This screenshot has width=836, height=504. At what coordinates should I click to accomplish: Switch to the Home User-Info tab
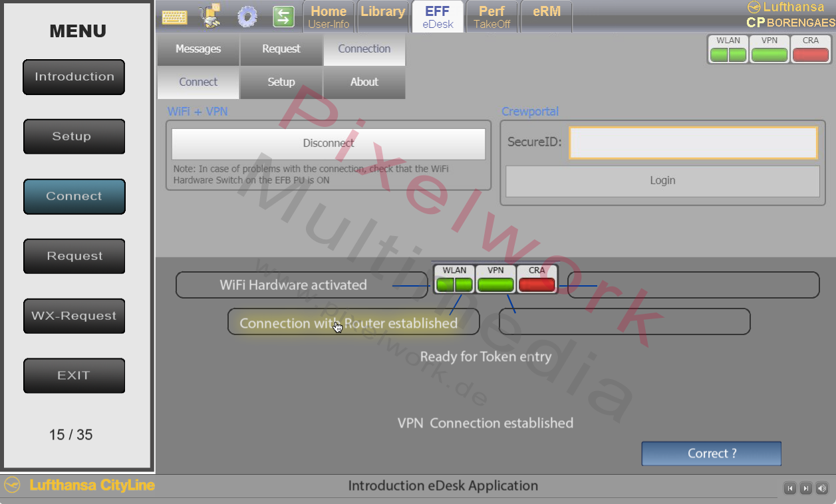click(x=329, y=17)
